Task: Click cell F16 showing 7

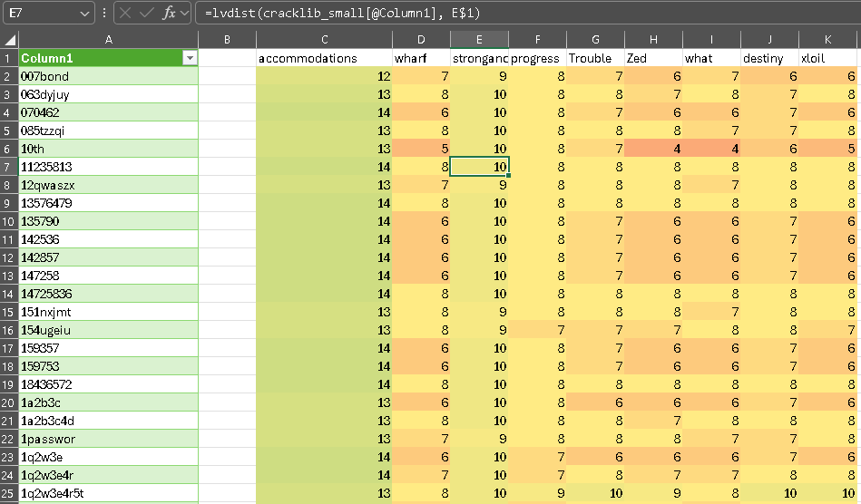Action: (538, 330)
